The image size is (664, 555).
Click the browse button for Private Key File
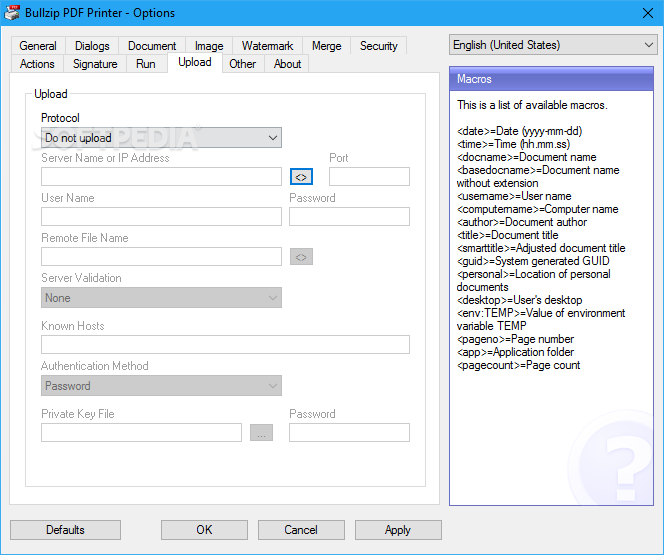[x=261, y=432]
